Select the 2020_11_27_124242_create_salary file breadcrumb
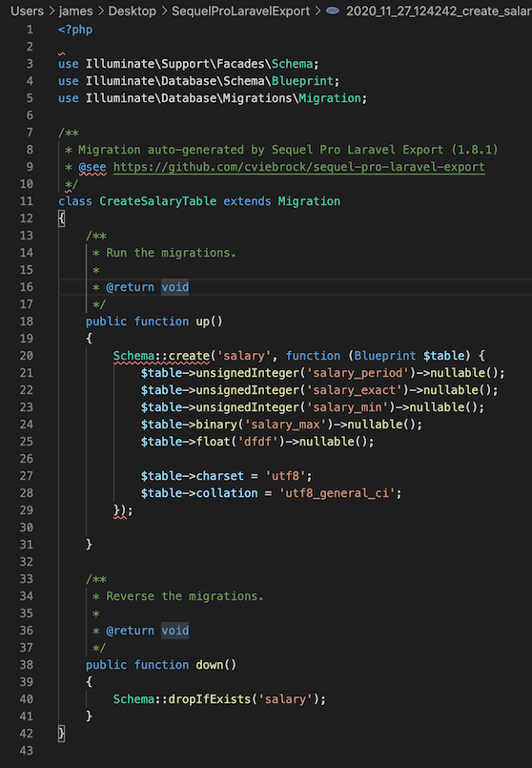 pos(439,10)
